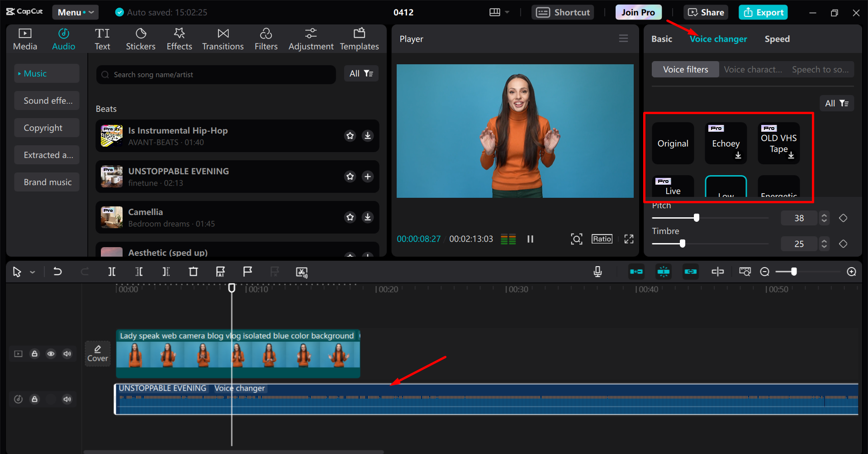Select the Copyright category
Screen dimensions: 868x454
point(47,128)
